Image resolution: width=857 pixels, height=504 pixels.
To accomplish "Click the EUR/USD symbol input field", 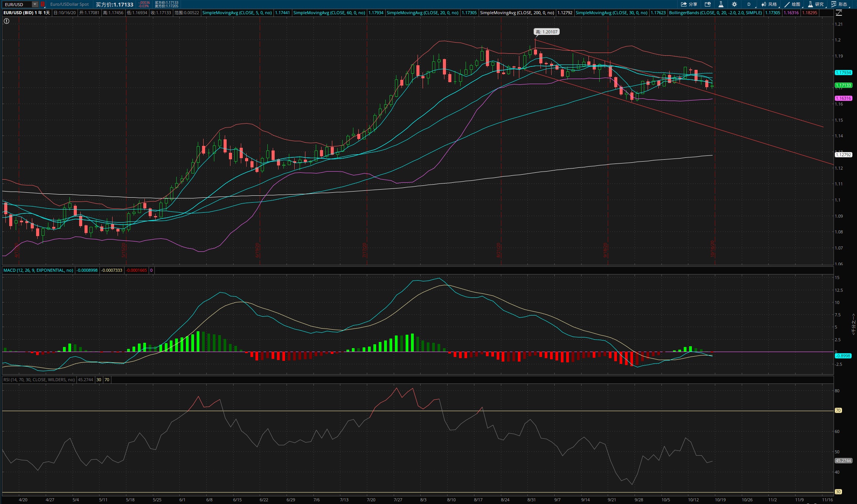I will (x=17, y=4).
